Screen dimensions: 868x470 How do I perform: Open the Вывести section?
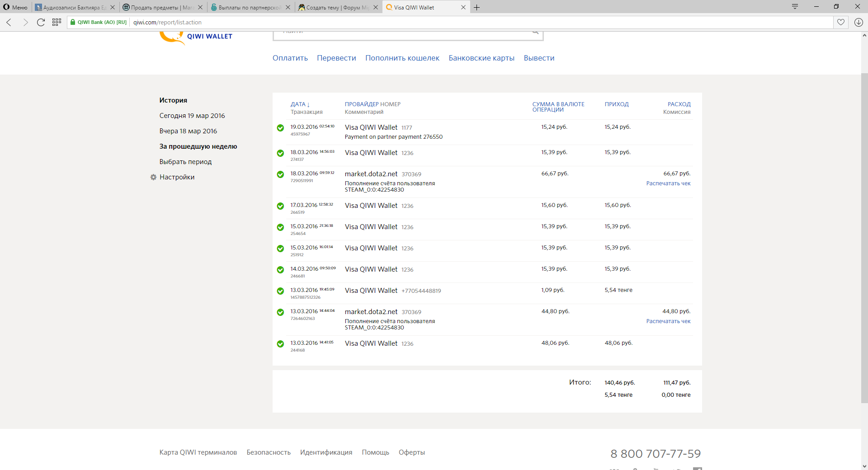[539, 58]
